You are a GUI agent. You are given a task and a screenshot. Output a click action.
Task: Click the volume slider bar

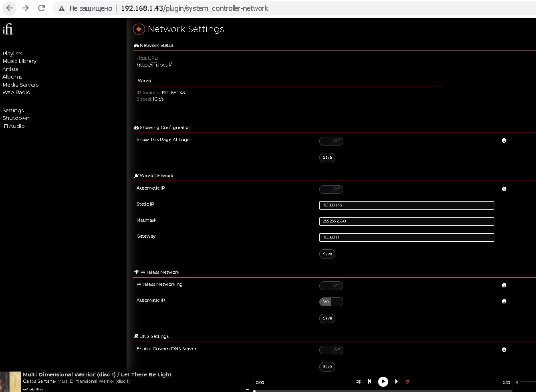click(528, 382)
